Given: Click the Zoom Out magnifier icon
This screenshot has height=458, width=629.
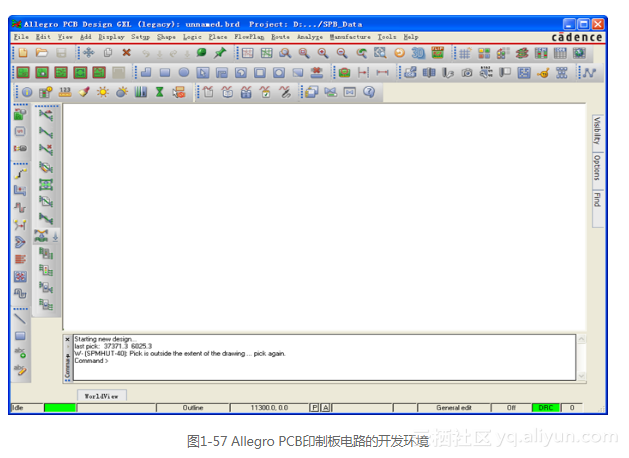Looking at the screenshot, I should click(342, 53).
